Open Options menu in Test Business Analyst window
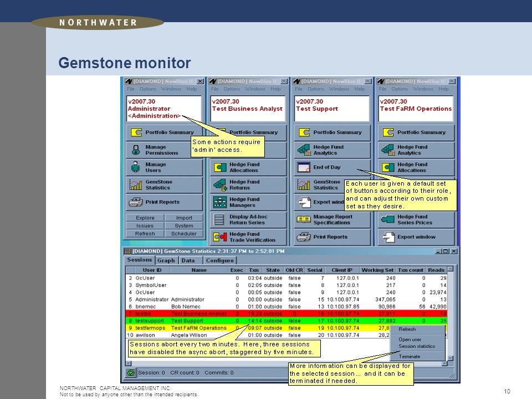The image size is (532, 399). 232,89
